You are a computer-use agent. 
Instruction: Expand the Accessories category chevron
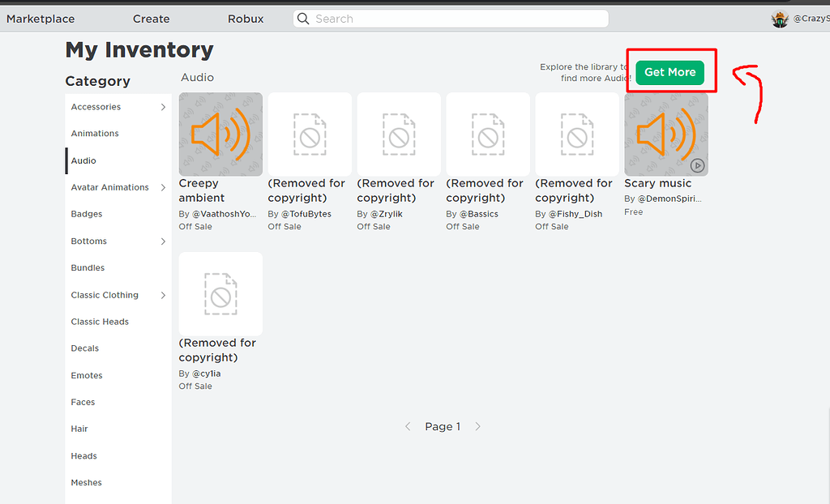click(x=163, y=107)
